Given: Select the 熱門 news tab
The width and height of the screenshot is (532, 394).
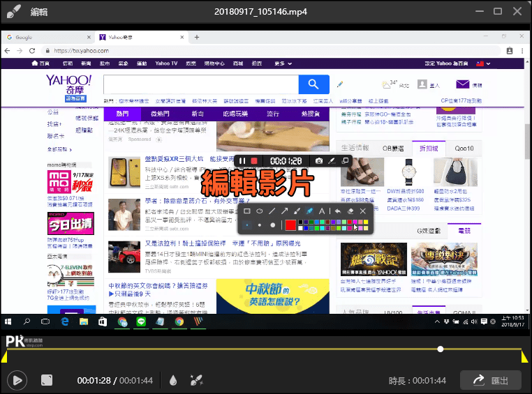Looking at the screenshot, I should pyautogui.click(x=122, y=114).
